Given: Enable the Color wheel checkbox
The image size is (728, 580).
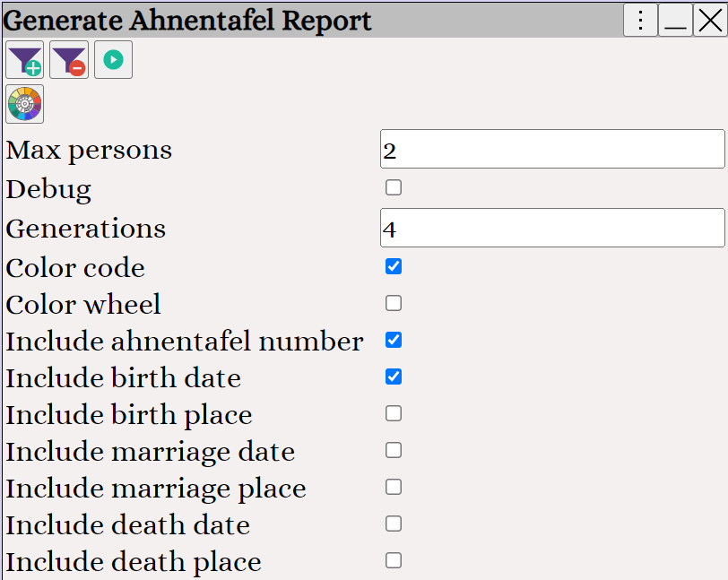Looking at the screenshot, I should click(394, 303).
